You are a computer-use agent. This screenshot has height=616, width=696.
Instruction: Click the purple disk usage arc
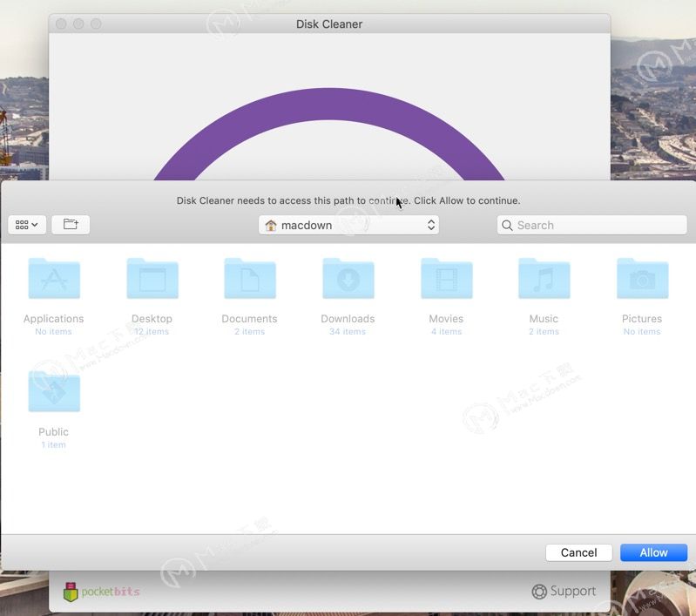tap(329, 105)
